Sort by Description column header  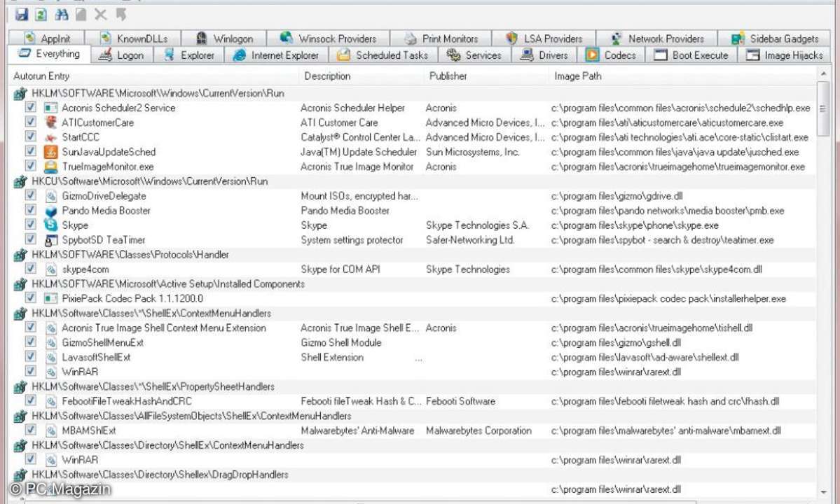pyautogui.click(x=361, y=76)
